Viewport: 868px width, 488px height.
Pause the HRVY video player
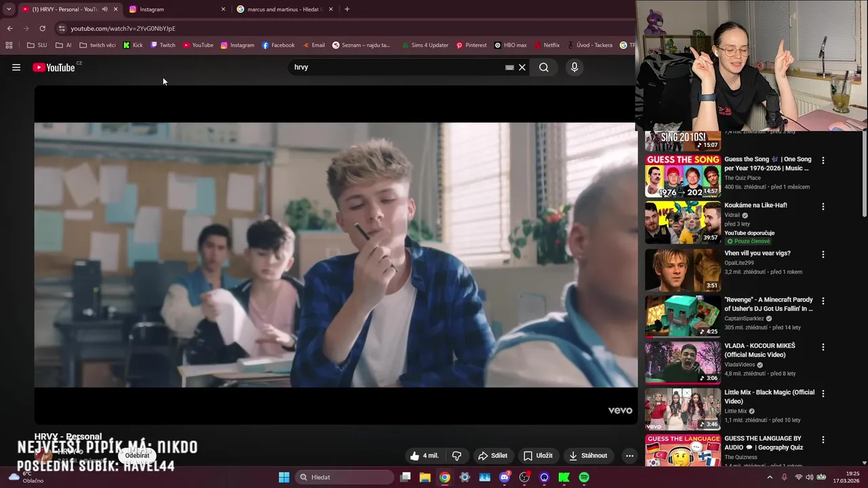tap(336, 255)
